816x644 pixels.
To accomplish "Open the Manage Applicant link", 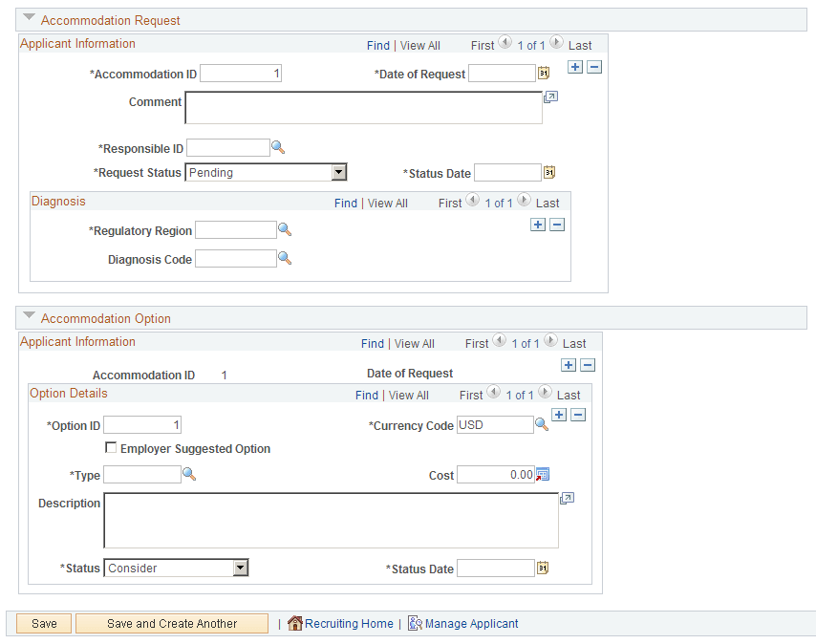I will (471, 623).
